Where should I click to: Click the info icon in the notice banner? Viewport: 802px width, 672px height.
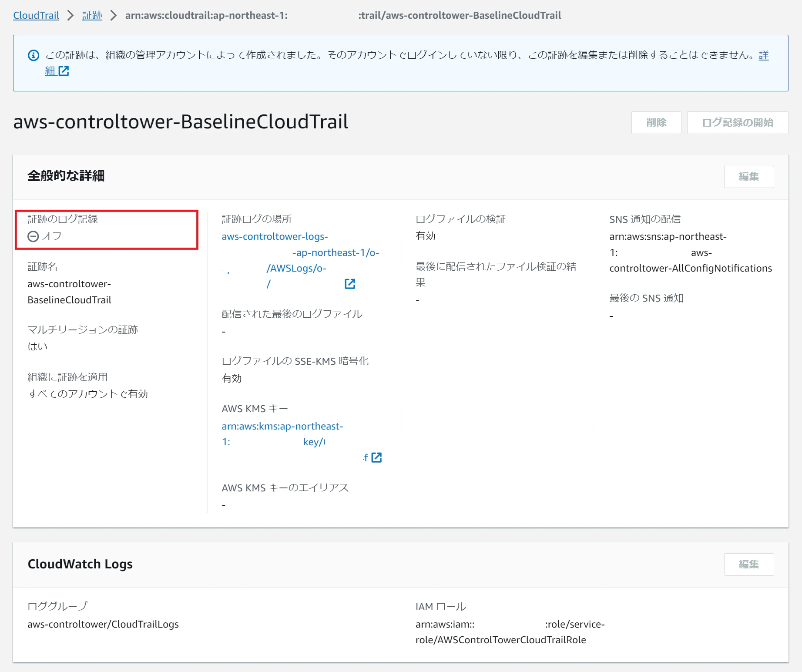(x=34, y=55)
